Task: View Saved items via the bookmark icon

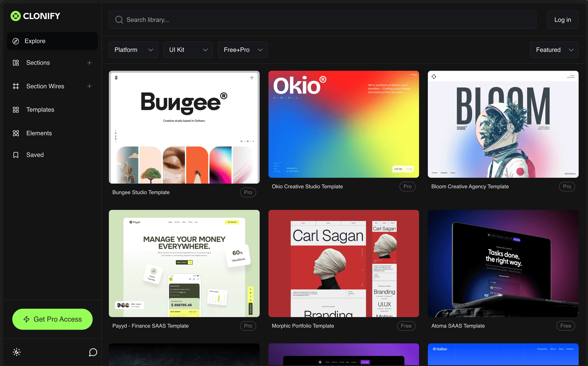Action: coord(16,155)
